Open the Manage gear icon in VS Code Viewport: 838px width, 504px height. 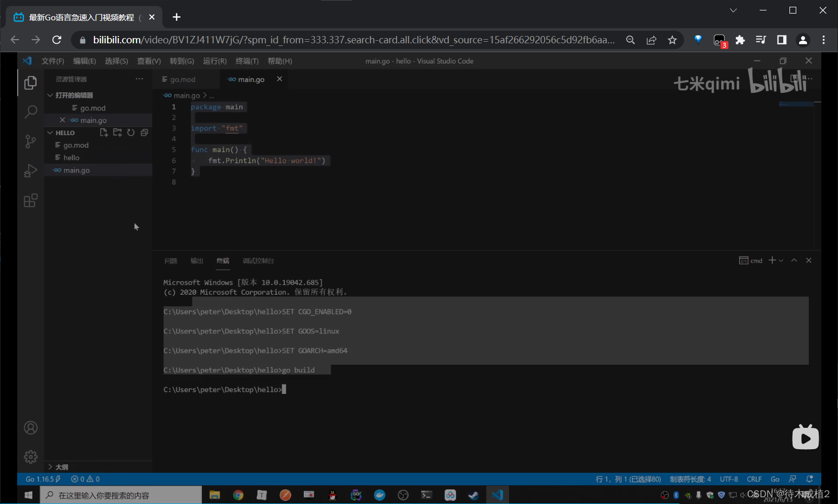coord(31,457)
